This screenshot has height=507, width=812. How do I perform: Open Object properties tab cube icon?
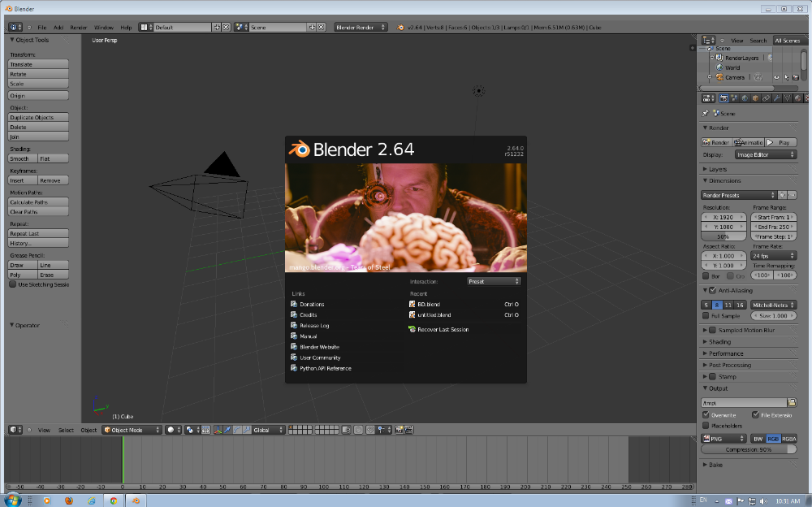[755, 98]
